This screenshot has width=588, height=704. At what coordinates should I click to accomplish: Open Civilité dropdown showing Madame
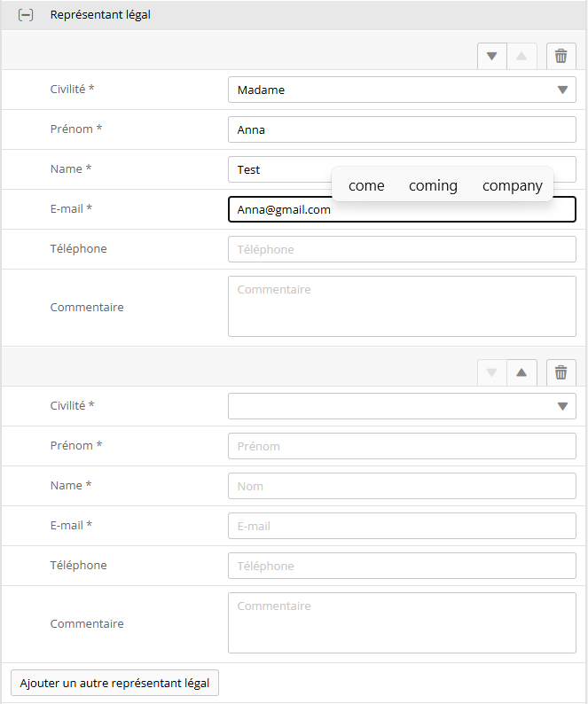pyautogui.click(x=402, y=90)
